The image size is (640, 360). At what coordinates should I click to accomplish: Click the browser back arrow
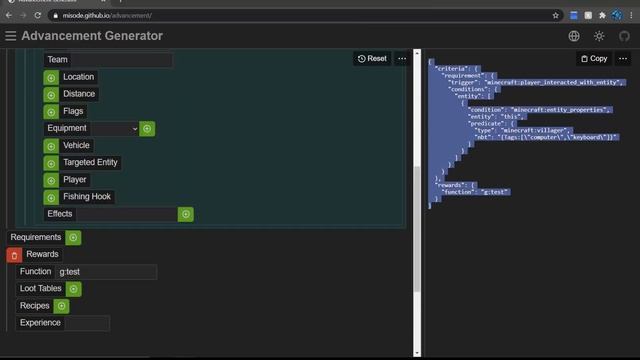(x=9, y=16)
